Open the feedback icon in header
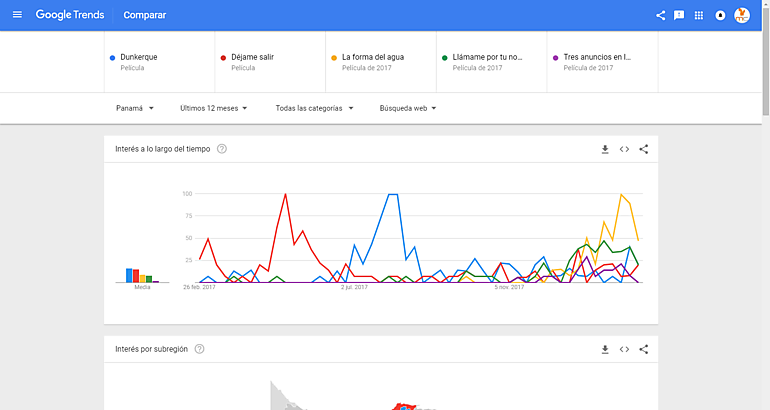Image resolution: width=770 pixels, height=410 pixels. pos(679,15)
